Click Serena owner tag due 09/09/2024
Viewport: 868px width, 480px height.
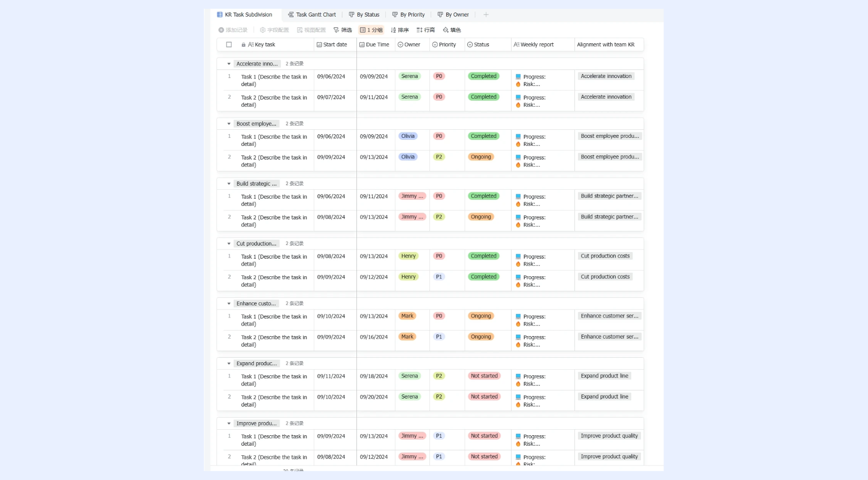point(409,76)
